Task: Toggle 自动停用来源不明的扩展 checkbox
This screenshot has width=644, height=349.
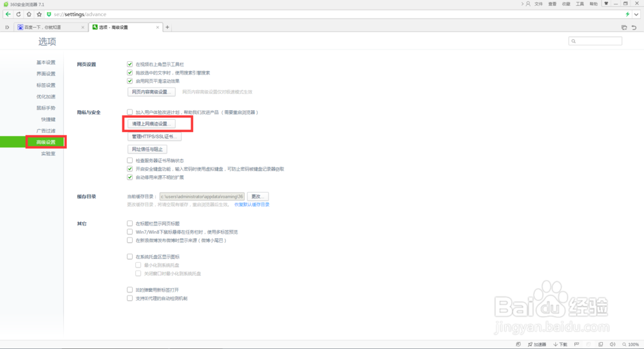Action: pyautogui.click(x=130, y=177)
